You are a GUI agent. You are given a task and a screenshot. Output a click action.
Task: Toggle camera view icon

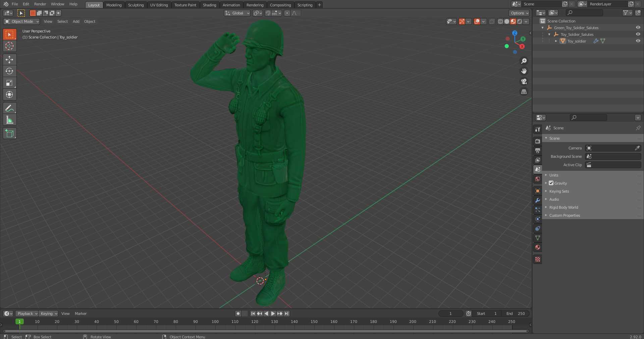pos(524,81)
